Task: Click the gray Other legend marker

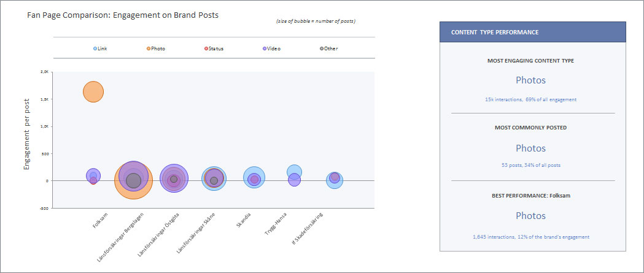Action: coord(322,48)
